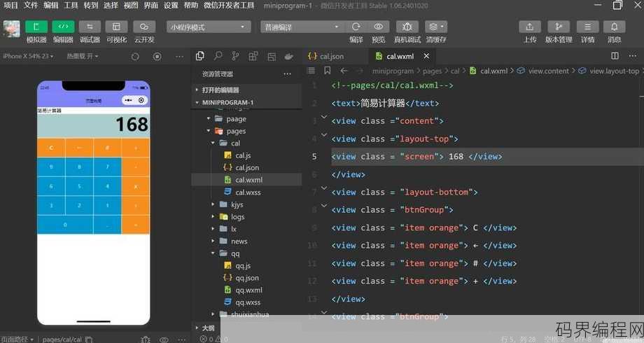The width and height of the screenshot is (644, 343).
Task: Open the iPhone X device dropdown
Action: tap(28, 56)
